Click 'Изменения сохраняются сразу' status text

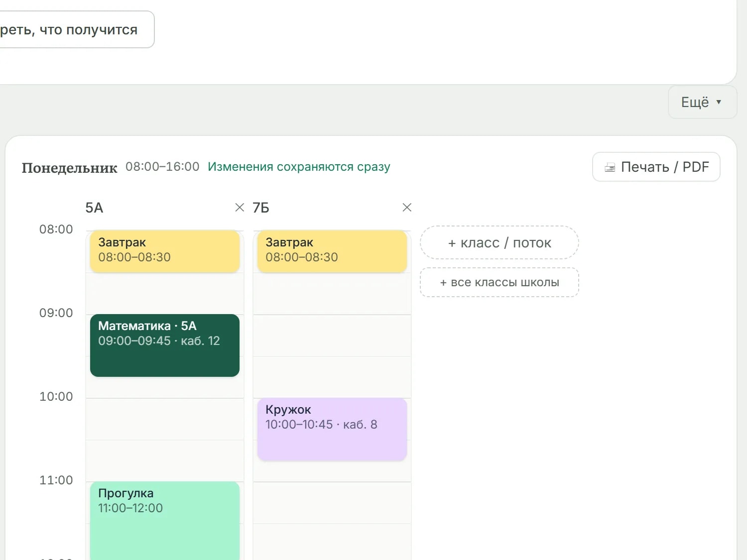click(x=299, y=167)
